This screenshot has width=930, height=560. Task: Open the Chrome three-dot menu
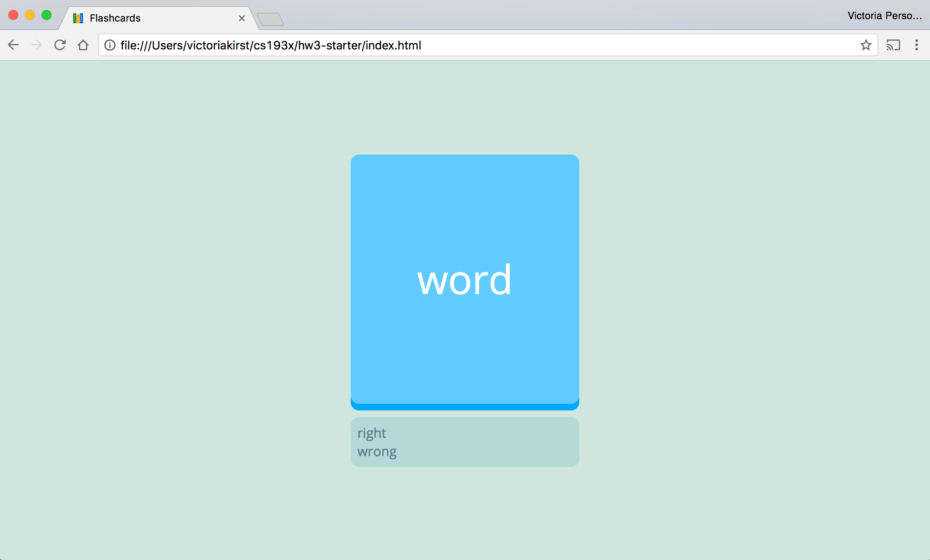click(916, 45)
